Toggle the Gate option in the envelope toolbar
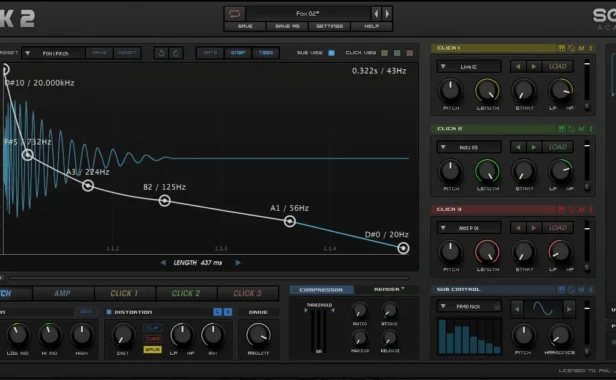Image resolution: width=616 pixels, height=380 pixels. coord(210,53)
